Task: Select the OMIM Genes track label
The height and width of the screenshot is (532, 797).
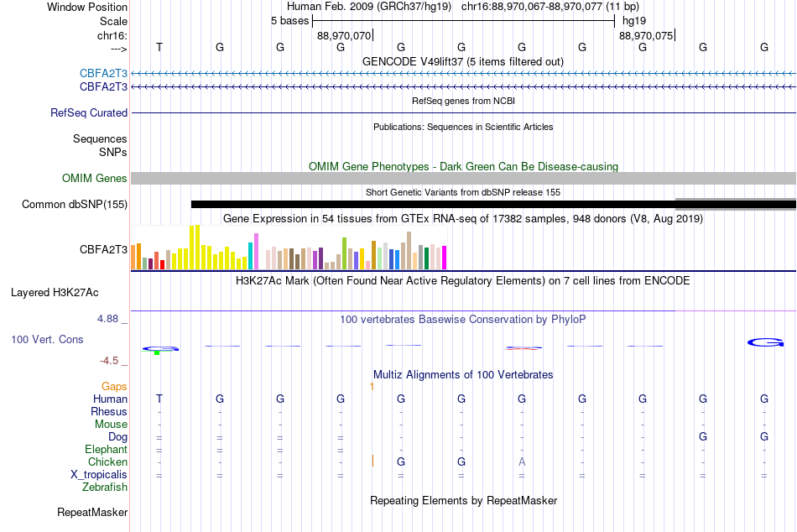Action: click(95, 178)
